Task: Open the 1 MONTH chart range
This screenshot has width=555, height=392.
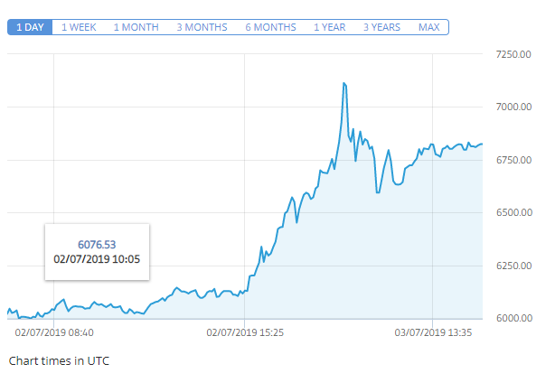Action: tap(136, 27)
